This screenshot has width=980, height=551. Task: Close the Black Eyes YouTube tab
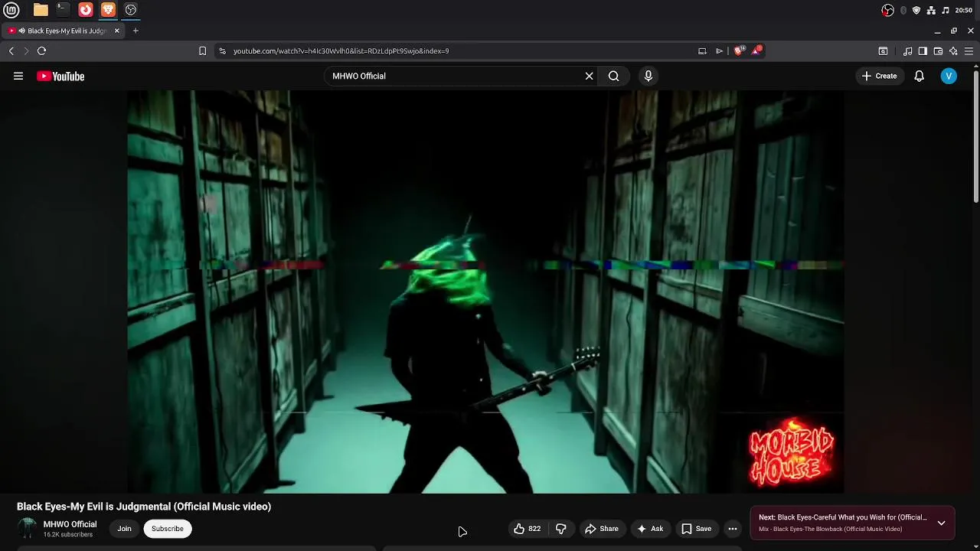click(117, 31)
